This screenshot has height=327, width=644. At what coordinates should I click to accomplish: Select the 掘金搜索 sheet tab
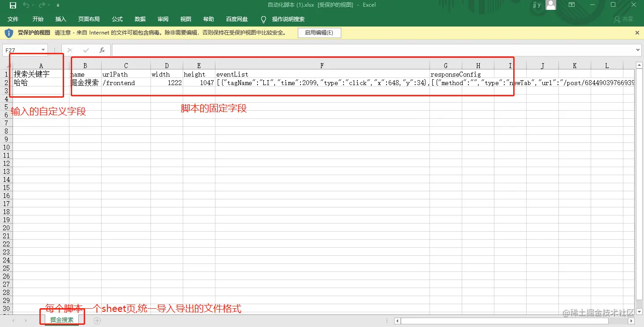point(62,320)
